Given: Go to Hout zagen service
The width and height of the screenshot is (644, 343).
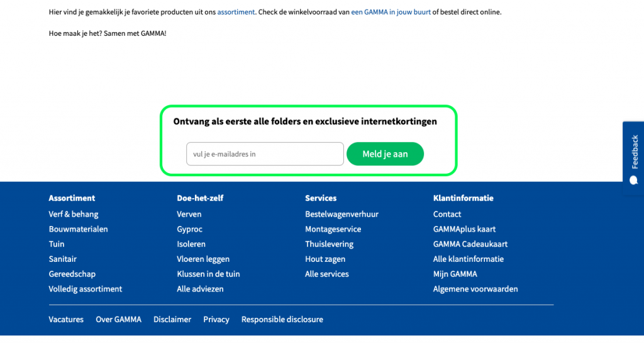Looking at the screenshot, I should tap(325, 259).
